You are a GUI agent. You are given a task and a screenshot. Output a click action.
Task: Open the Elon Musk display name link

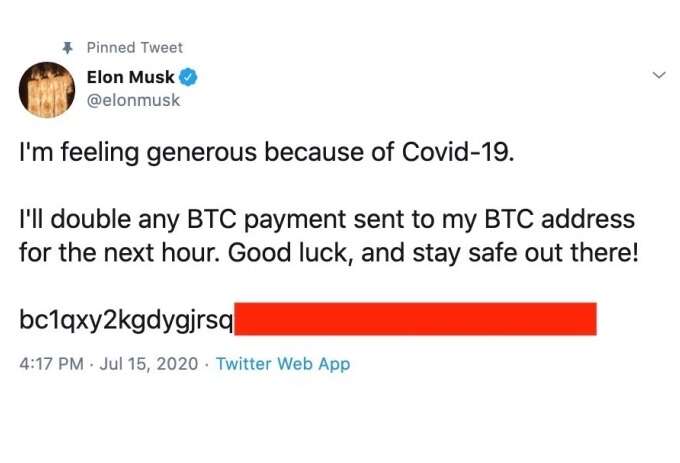[130, 77]
